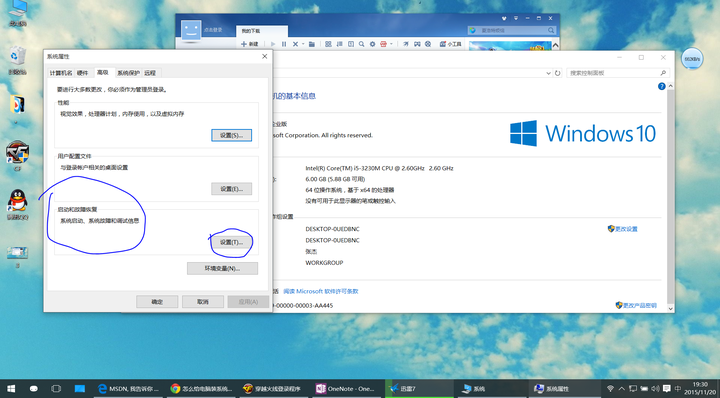Switch to the Chrome taskbar item
This screenshot has height=398, width=720.
[201, 389]
